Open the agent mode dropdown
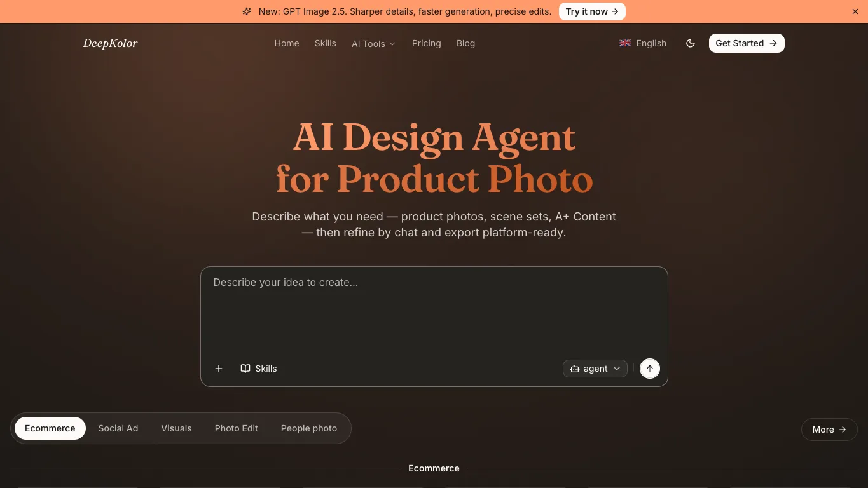Screen dimensions: 868x488 (x=595, y=369)
